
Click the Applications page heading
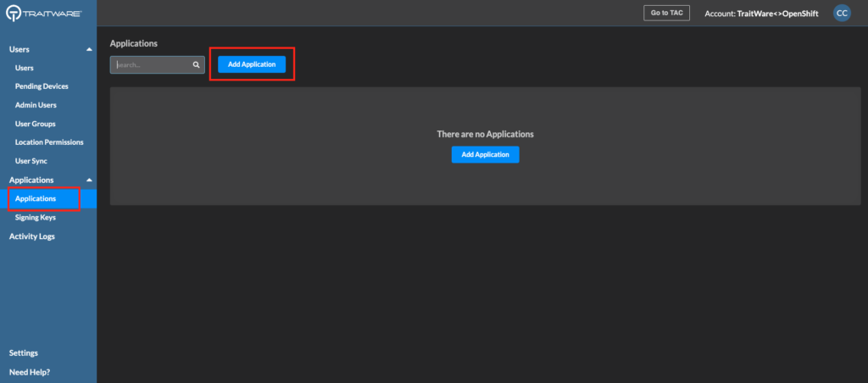[x=133, y=43]
